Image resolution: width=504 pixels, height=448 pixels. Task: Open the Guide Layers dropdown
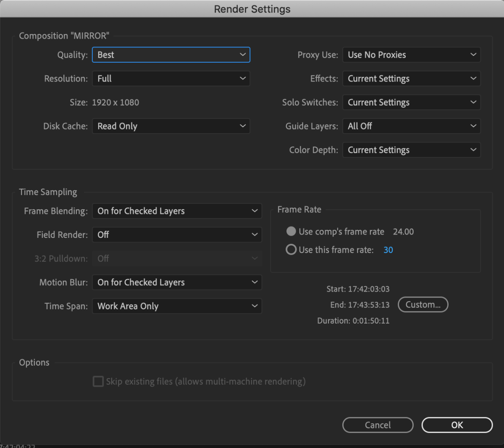coord(412,126)
